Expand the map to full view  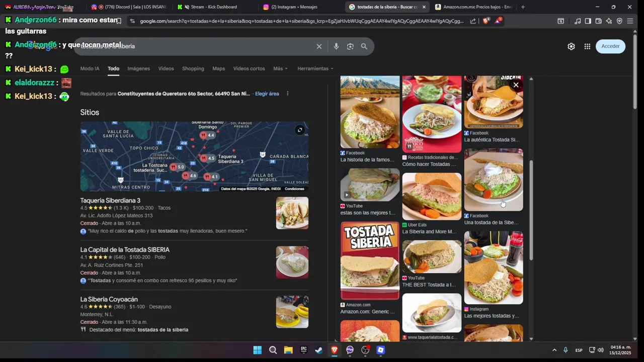300,130
